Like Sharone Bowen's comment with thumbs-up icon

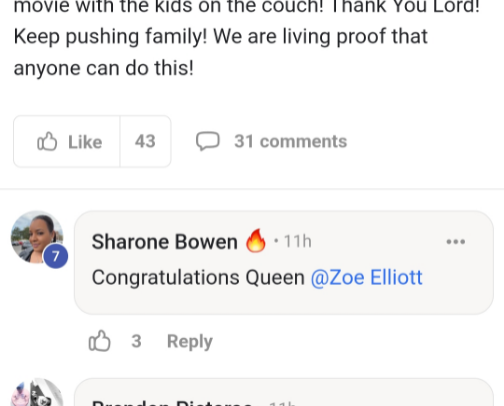tap(99, 341)
